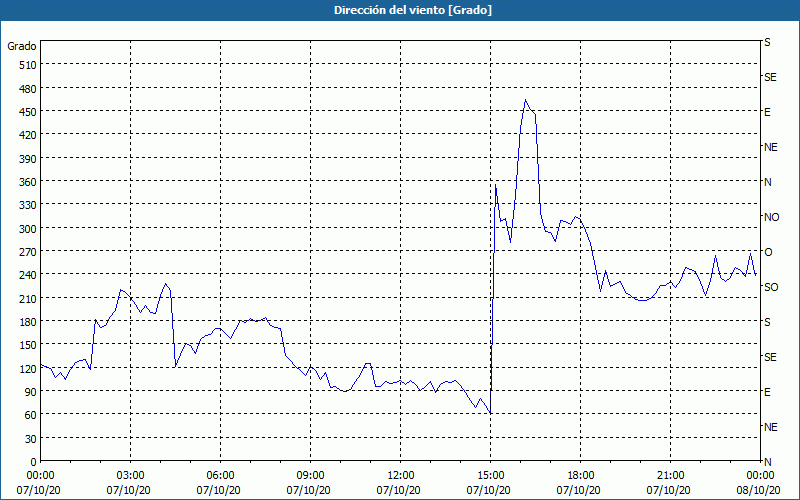The image size is (800, 500).
Task: Select the E compass label aligned with 450
Action: pos(767,112)
